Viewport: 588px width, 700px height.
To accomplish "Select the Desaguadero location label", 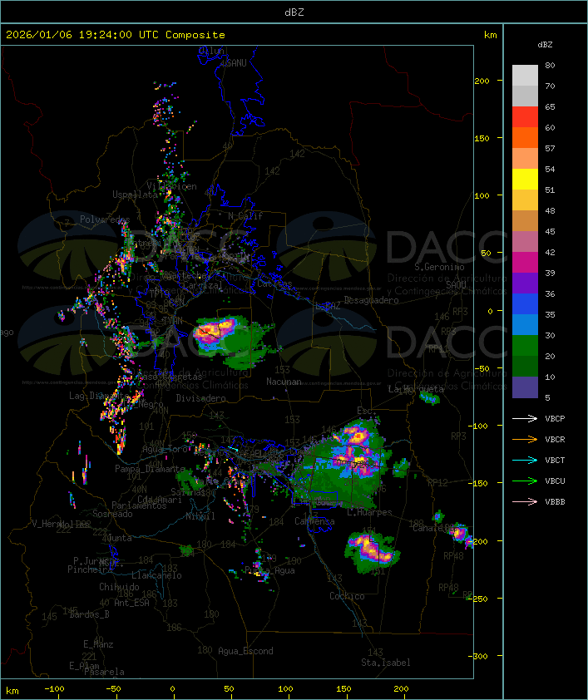I will tap(372, 300).
